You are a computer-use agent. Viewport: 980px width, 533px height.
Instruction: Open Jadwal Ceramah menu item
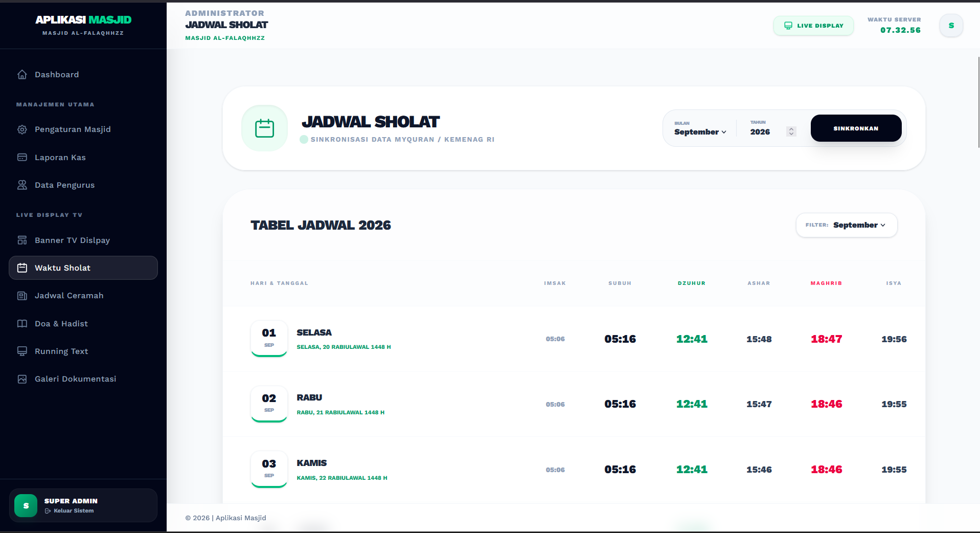[83, 296]
